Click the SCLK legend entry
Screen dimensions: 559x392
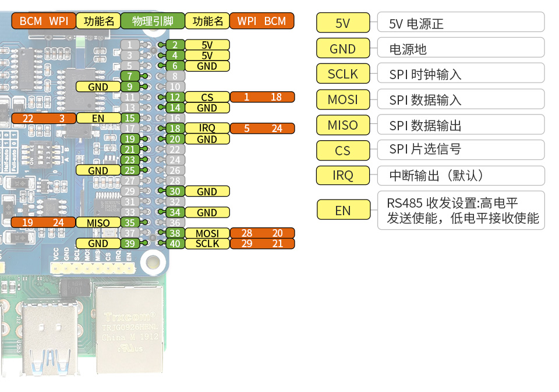pos(342,74)
